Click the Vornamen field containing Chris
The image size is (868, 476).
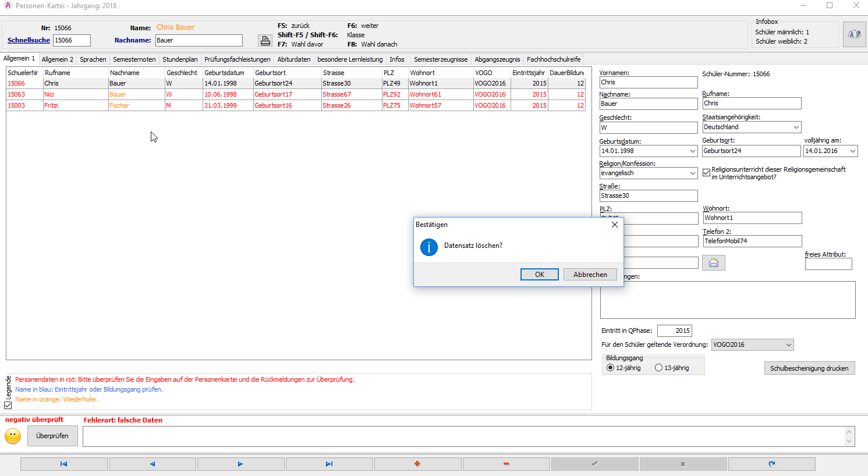tap(649, 83)
